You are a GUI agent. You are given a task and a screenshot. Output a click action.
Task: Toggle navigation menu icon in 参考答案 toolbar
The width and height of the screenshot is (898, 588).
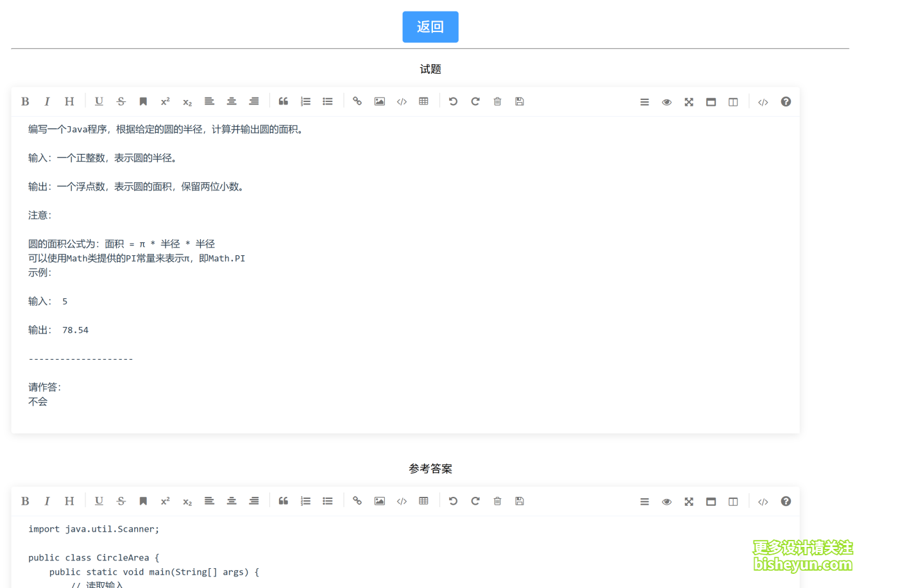pyautogui.click(x=645, y=501)
